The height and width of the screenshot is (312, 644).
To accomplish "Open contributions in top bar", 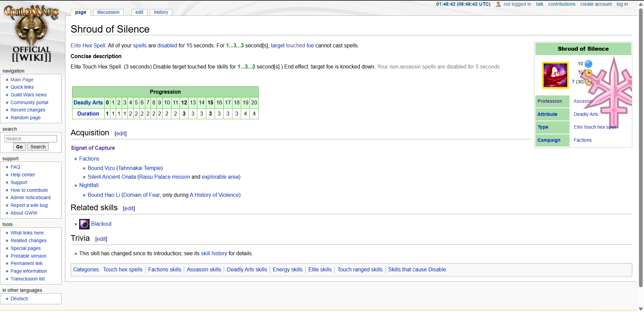I will (561, 4).
